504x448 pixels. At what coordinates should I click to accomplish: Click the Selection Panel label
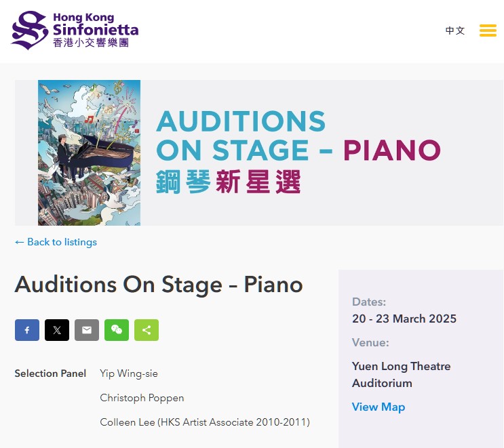[50, 373]
